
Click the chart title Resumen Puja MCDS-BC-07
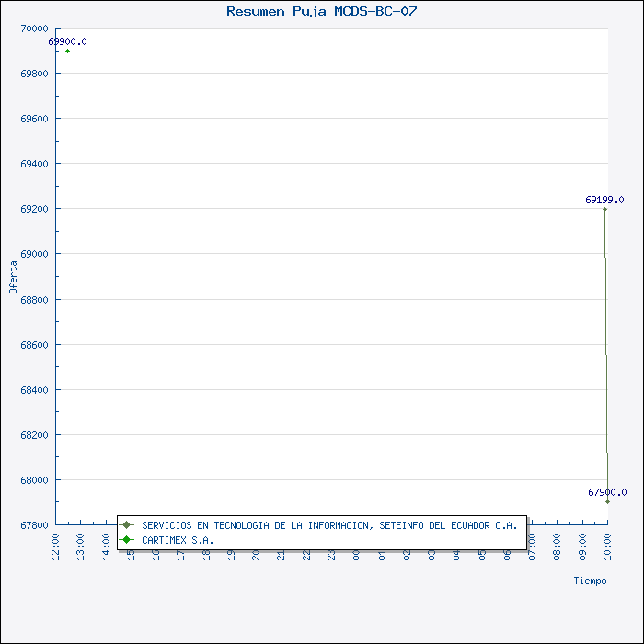coord(322,11)
